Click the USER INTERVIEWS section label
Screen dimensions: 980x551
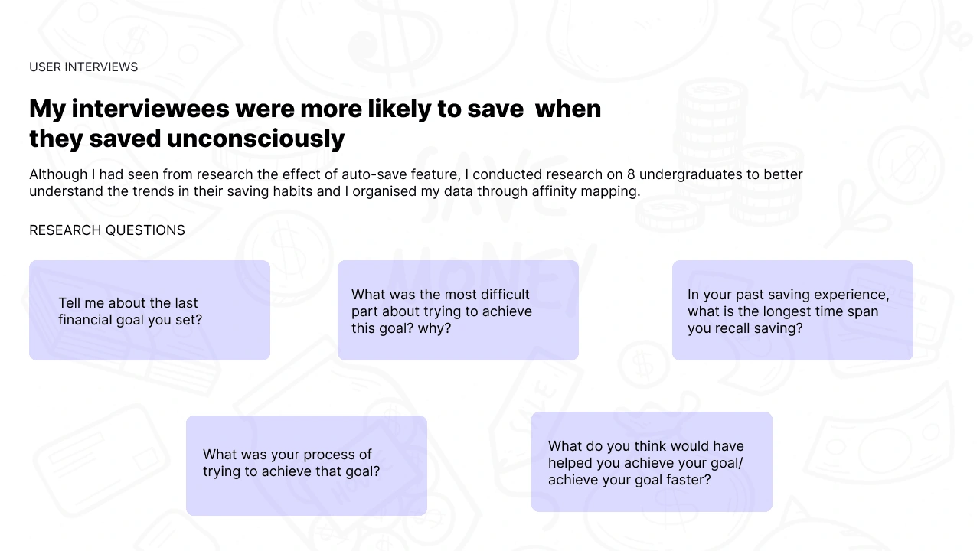[x=83, y=67]
